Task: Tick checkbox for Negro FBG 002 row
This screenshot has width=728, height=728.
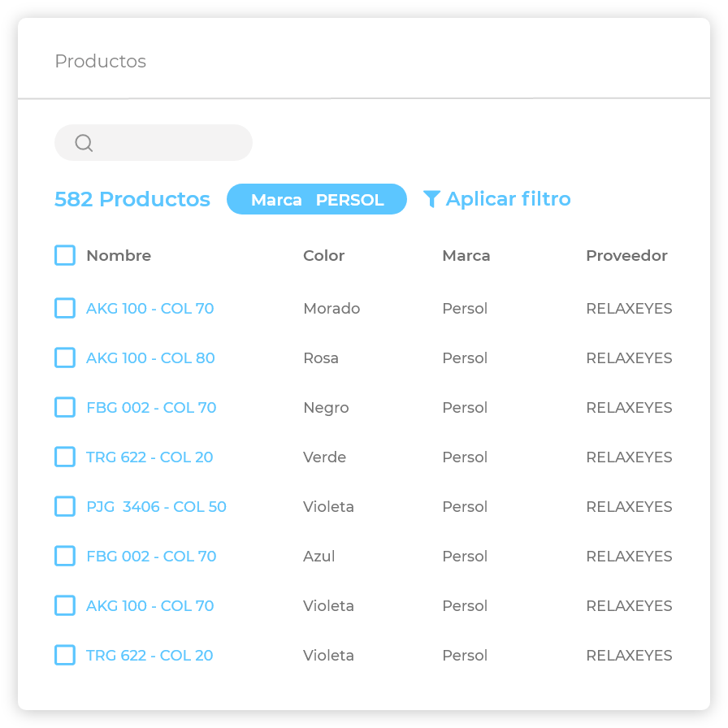Action: [65, 407]
